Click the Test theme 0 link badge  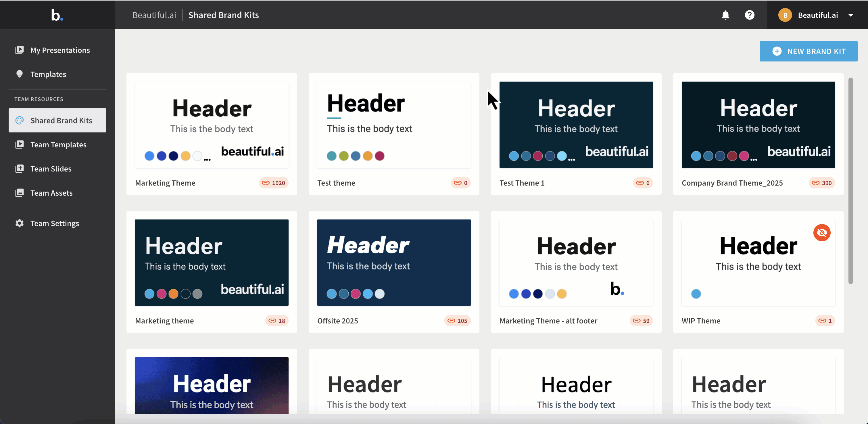[461, 183]
